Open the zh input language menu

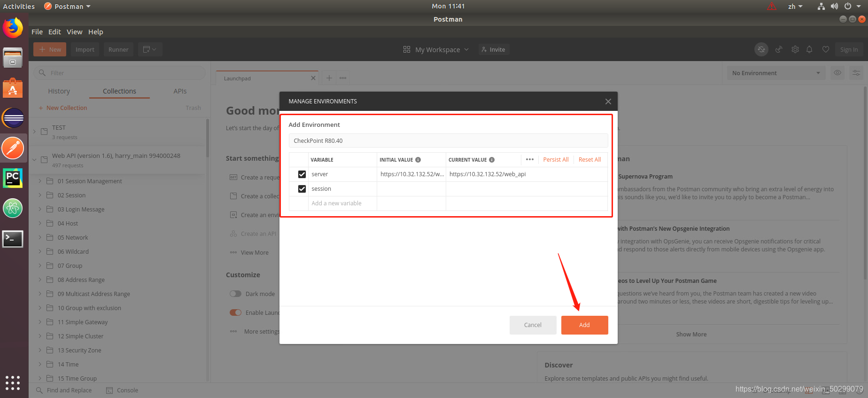pyautogui.click(x=795, y=6)
